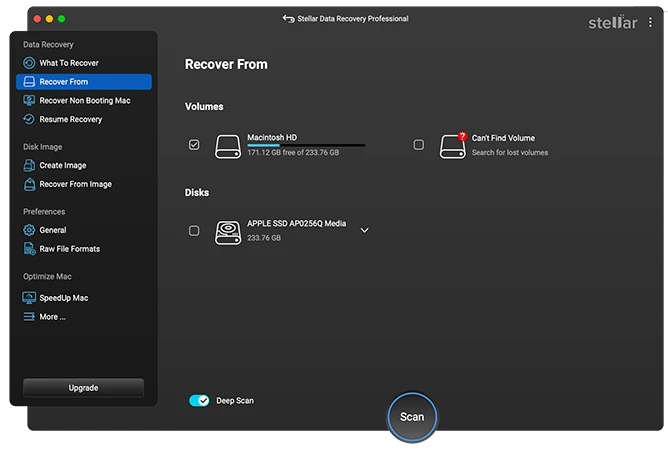Click the stellar logo

tap(613, 22)
